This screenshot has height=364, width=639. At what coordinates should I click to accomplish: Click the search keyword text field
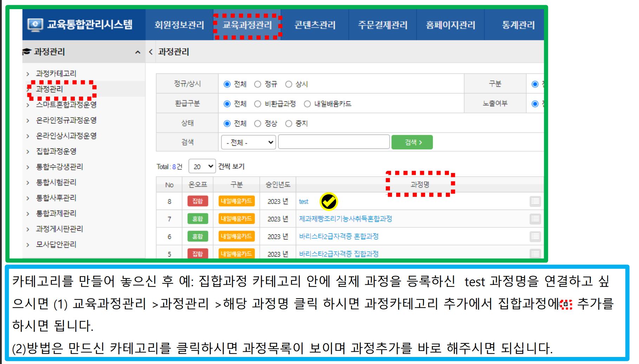coord(334,142)
